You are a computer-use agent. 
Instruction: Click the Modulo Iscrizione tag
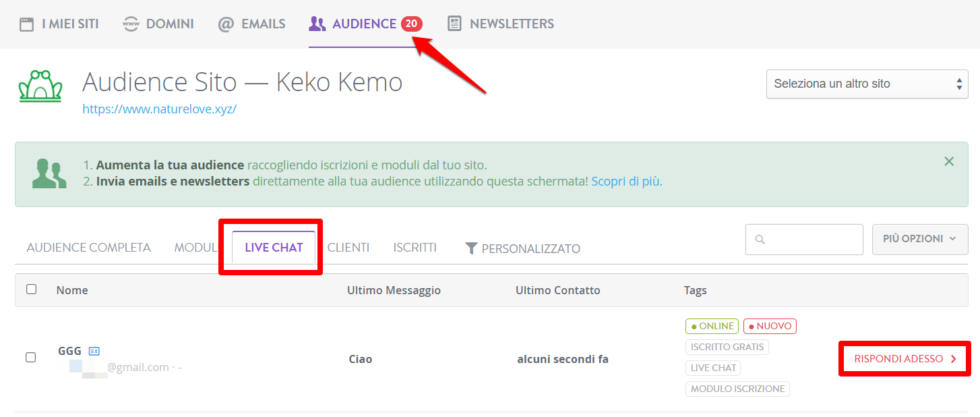click(737, 389)
